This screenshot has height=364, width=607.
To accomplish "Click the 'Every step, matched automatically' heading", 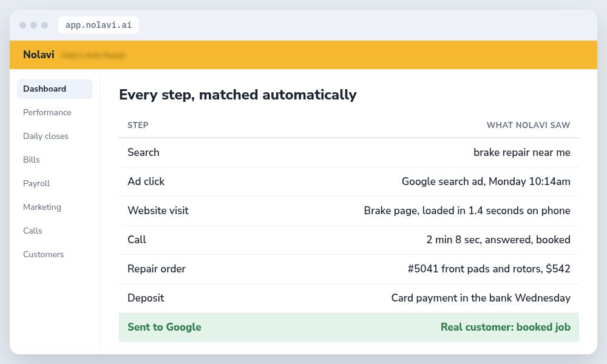I will [x=238, y=95].
